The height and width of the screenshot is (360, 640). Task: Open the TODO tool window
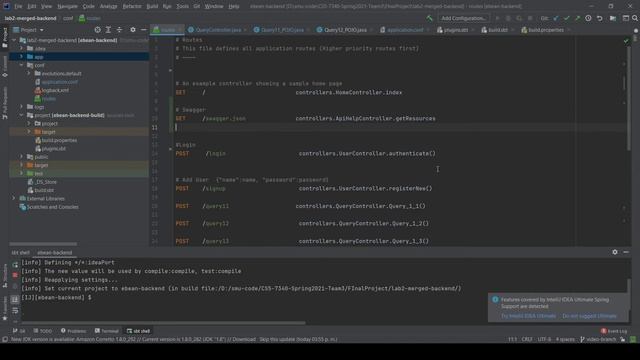point(42,331)
